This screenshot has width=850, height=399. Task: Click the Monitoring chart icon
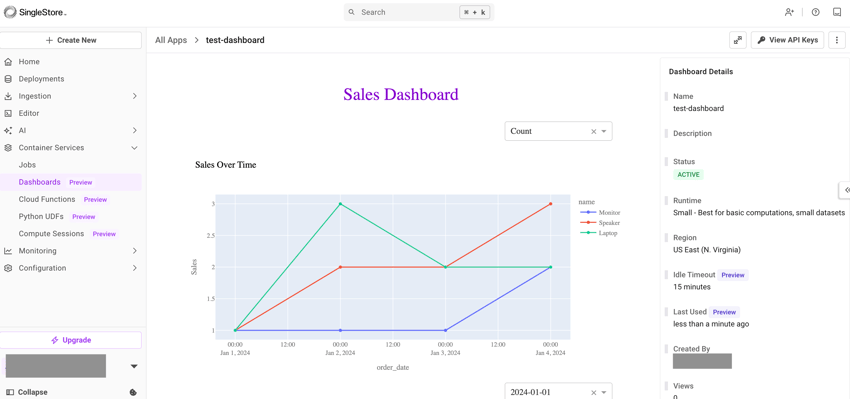pyautogui.click(x=8, y=251)
